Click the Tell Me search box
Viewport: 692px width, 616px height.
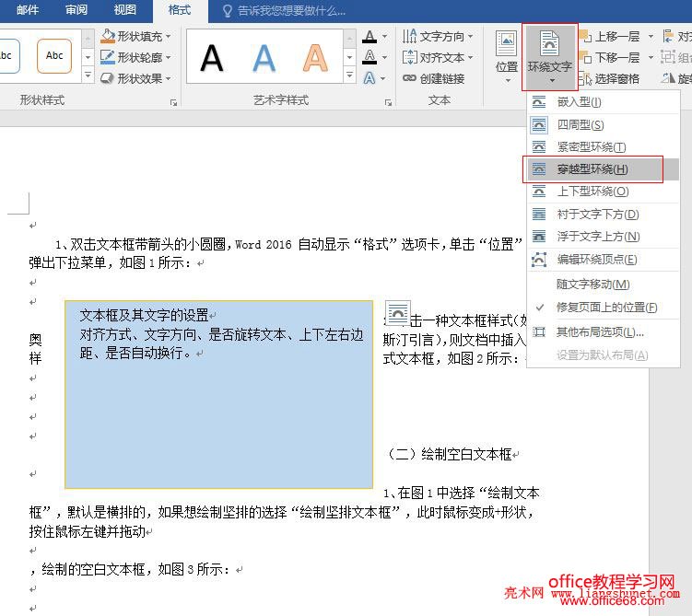[x=285, y=10]
